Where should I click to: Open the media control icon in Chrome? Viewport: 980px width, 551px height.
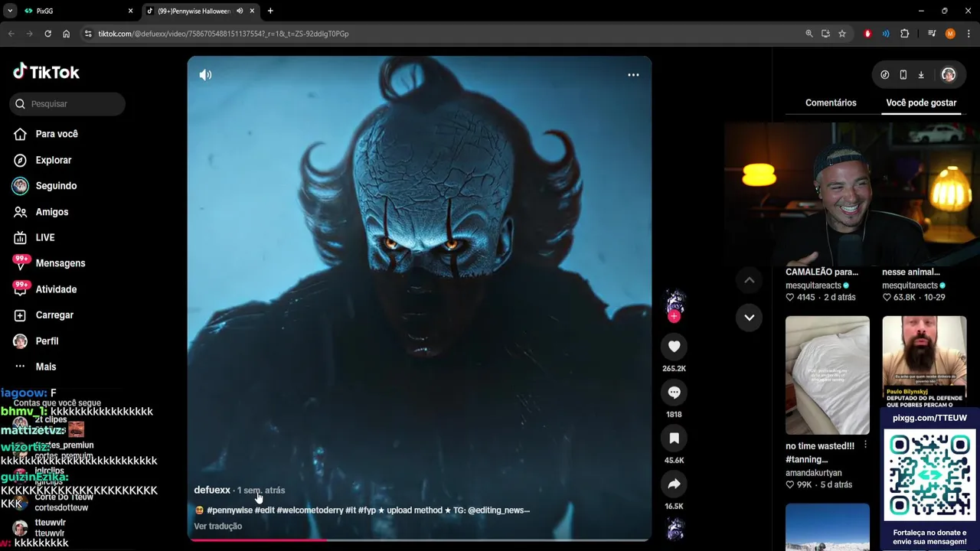[932, 34]
